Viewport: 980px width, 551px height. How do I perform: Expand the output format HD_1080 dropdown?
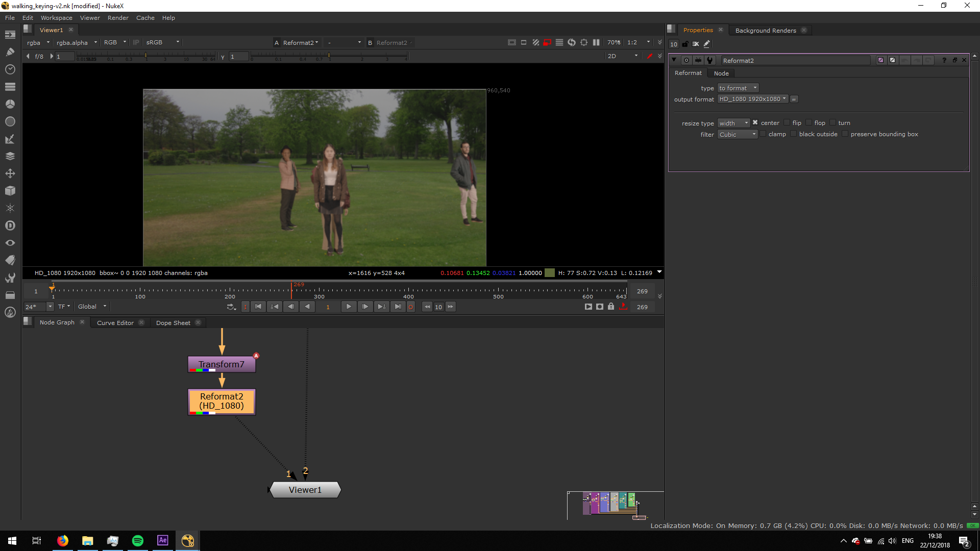(x=753, y=99)
